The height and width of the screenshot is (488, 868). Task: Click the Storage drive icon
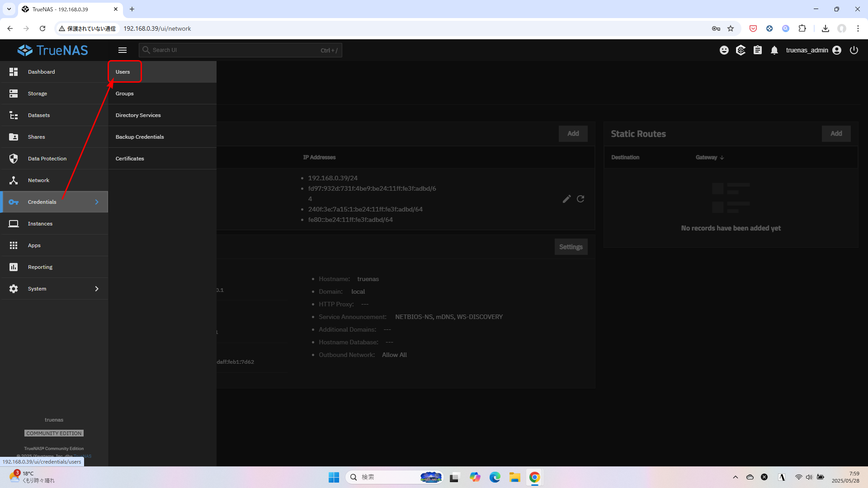pyautogui.click(x=14, y=94)
